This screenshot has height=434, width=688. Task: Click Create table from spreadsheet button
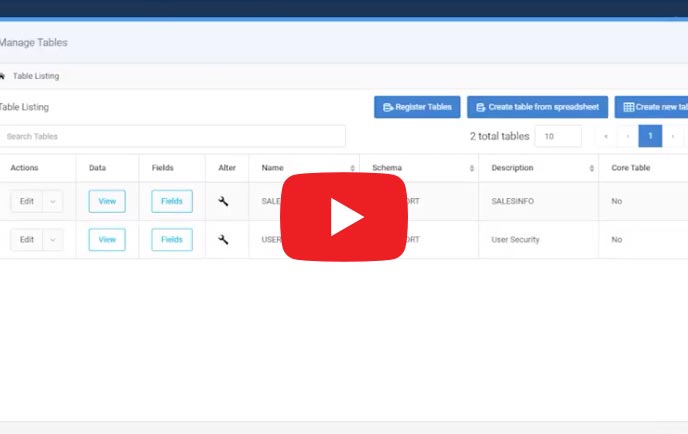point(537,107)
